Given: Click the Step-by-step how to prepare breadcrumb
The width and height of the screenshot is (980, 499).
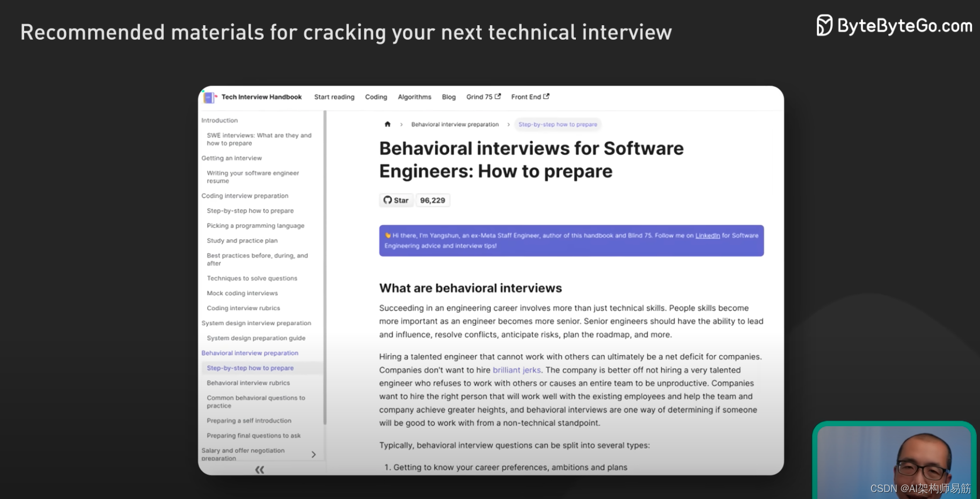Looking at the screenshot, I should [x=558, y=124].
